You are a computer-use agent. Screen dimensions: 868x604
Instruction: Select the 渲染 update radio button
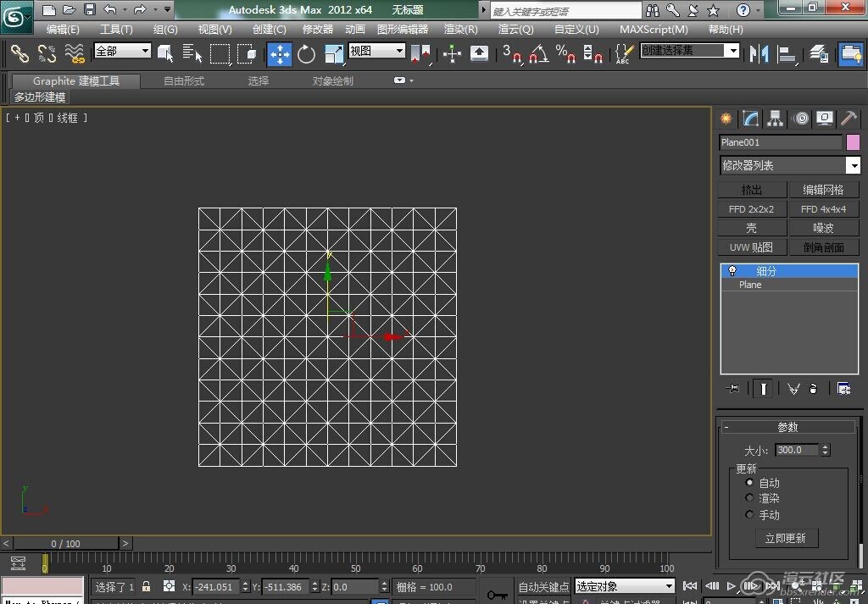[x=749, y=498]
